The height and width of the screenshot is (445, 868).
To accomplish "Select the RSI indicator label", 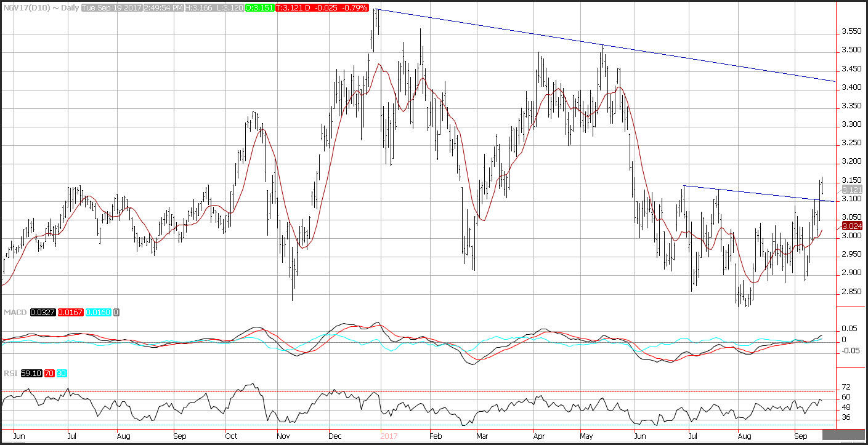I will [10, 373].
